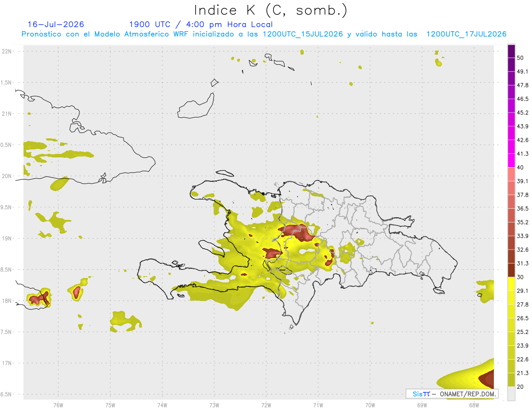Click the "47.8" colour scale label
This screenshot has width=532, height=411.
[523, 85]
